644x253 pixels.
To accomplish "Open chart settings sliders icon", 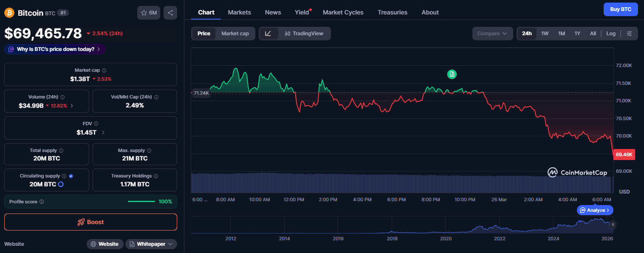I will pyautogui.click(x=629, y=34).
